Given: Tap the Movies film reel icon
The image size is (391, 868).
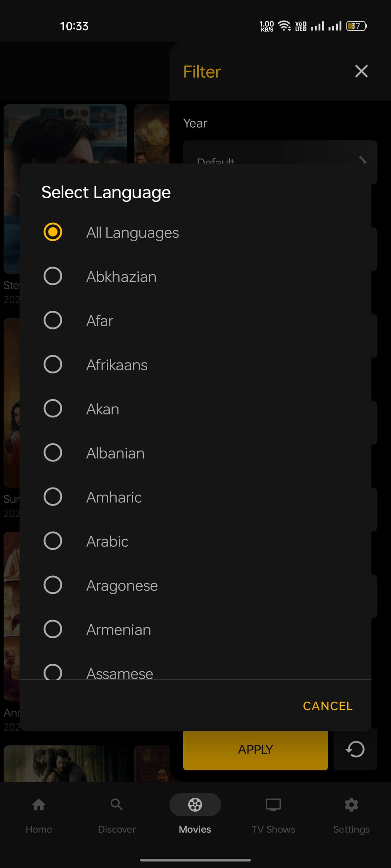Looking at the screenshot, I should (195, 805).
